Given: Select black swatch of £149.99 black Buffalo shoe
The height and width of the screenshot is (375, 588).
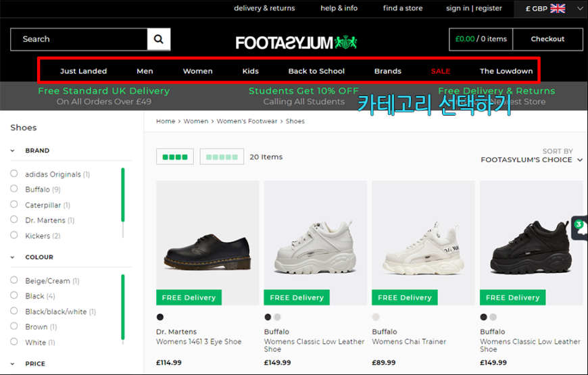Looking at the screenshot, I should (484, 318).
